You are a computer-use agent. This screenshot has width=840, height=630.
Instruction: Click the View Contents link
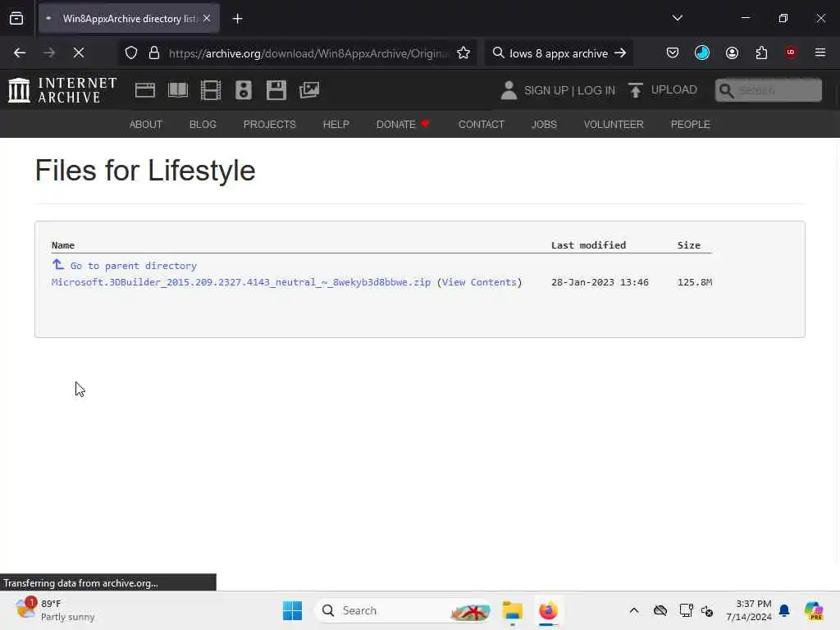tap(479, 282)
